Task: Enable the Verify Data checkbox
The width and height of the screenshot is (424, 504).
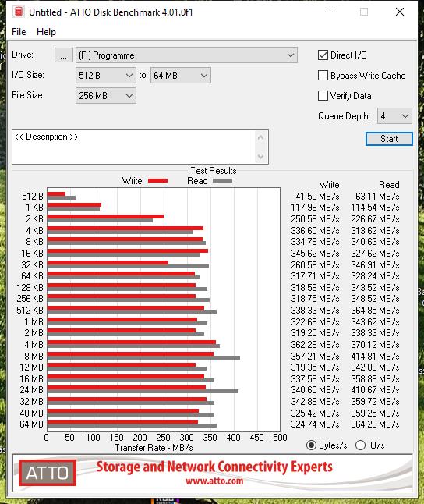Action: (x=323, y=96)
